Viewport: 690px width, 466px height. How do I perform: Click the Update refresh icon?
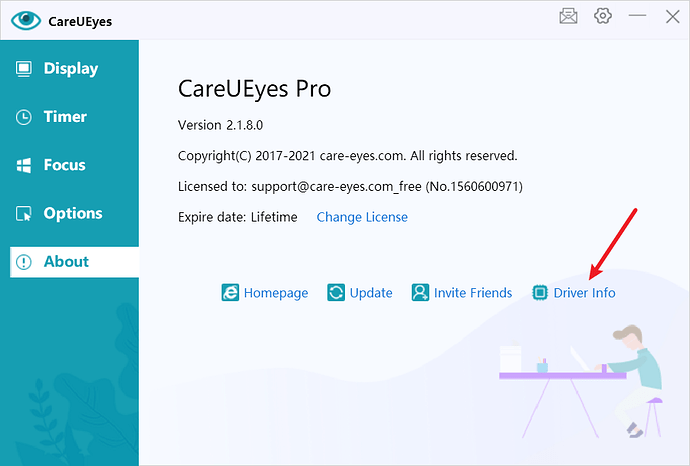pos(336,293)
